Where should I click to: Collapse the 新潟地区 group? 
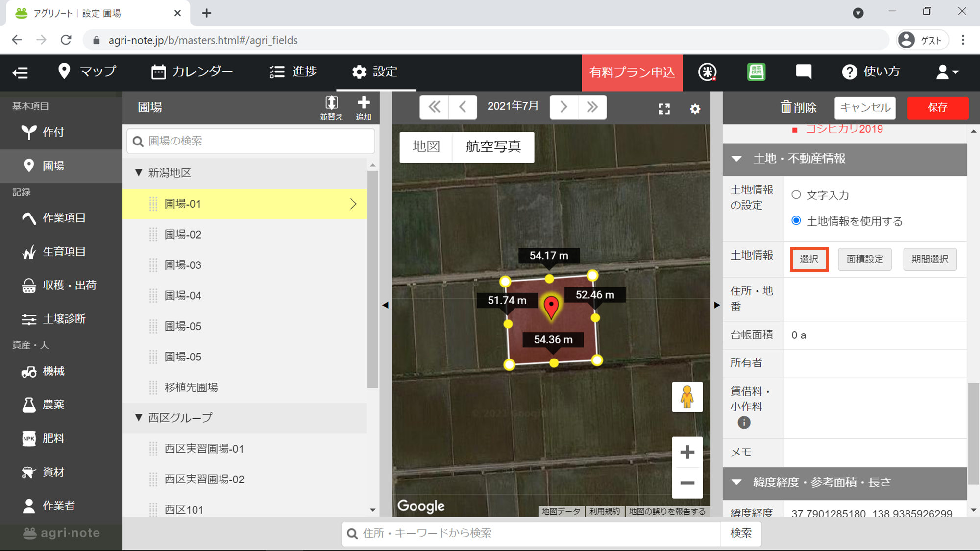tap(139, 173)
